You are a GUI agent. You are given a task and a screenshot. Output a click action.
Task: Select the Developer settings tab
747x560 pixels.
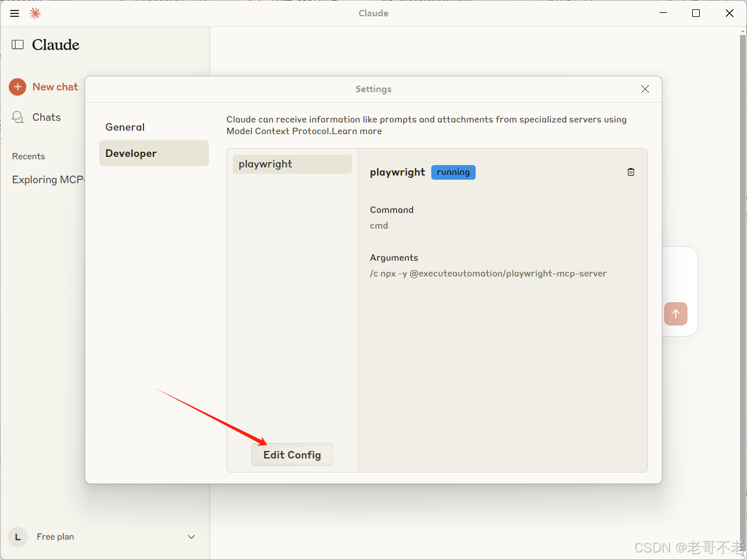point(154,153)
